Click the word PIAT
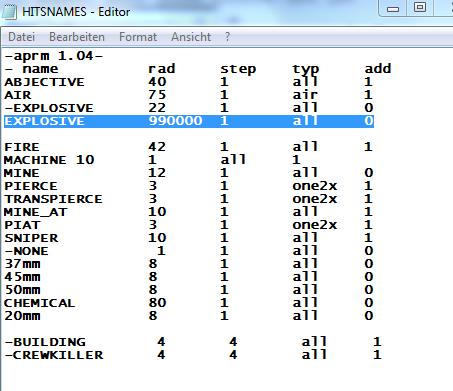Viewport: 453px width, 391px height. pos(22,225)
